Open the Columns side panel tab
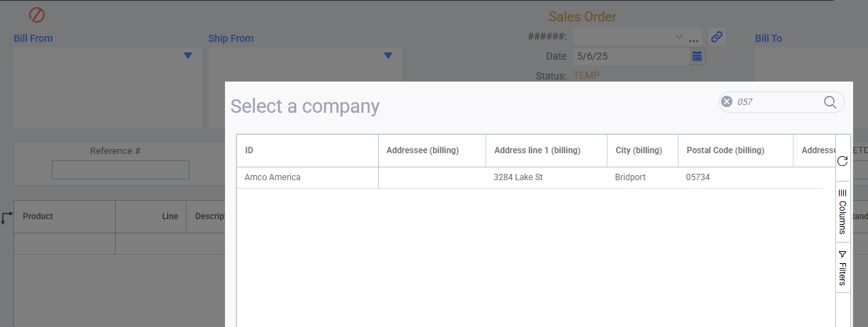 [842, 211]
